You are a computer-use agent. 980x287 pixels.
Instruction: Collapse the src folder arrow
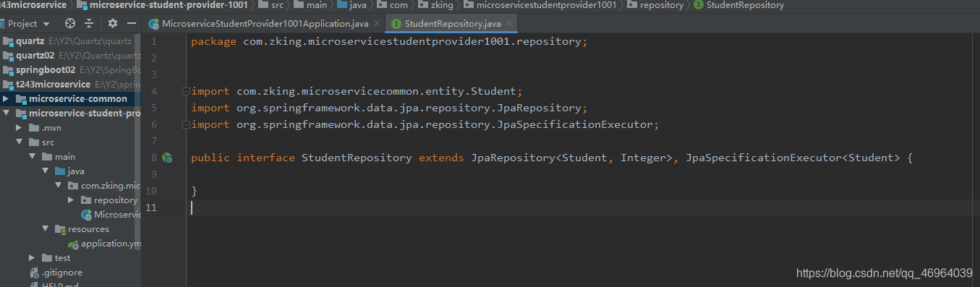tap(20, 142)
